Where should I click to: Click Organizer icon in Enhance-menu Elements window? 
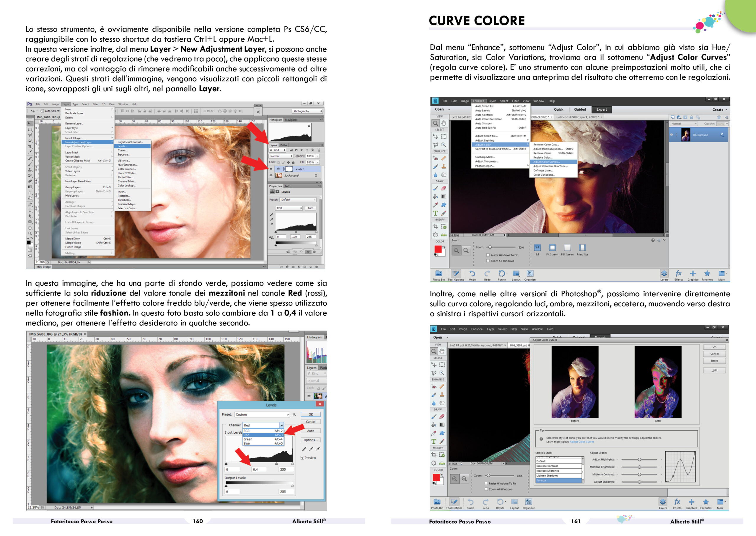point(530,274)
